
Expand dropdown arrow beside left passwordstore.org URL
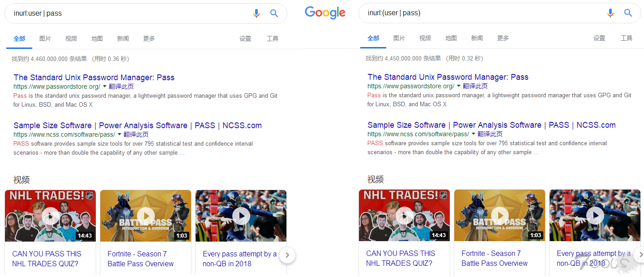pos(105,86)
